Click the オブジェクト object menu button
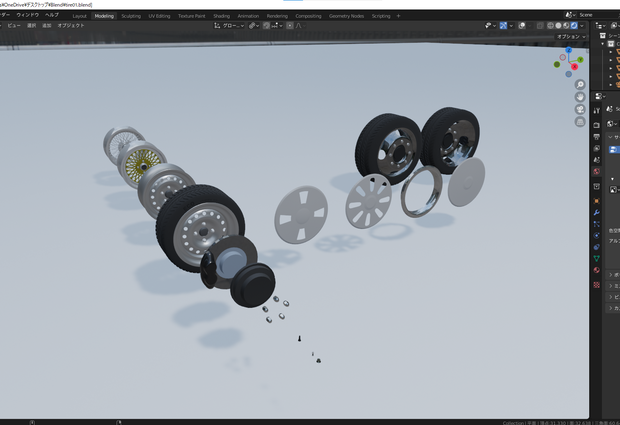Viewport: 620px width, 425px height. click(71, 26)
